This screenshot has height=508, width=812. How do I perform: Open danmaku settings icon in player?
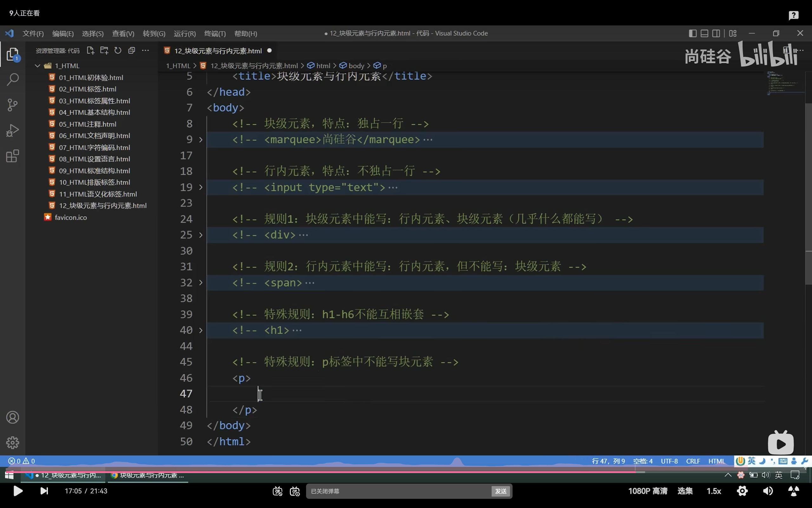[295, 491]
